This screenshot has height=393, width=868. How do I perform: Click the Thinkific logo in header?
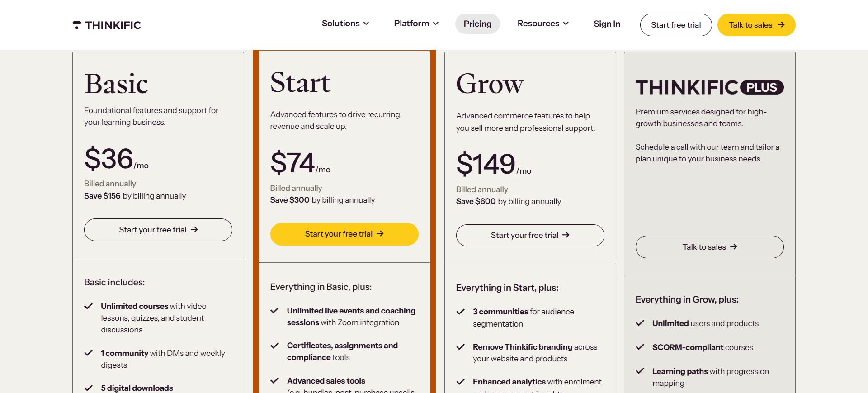pos(107,25)
